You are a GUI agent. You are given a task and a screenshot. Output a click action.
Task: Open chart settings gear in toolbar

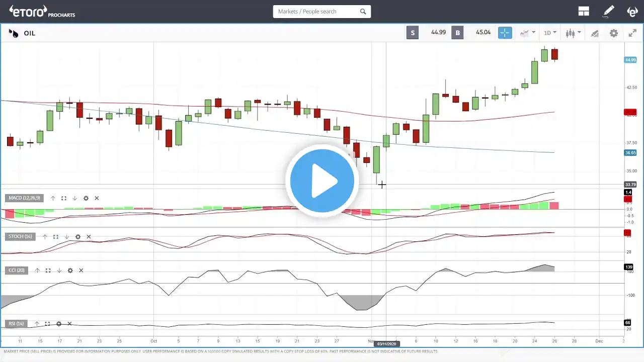click(x=614, y=33)
